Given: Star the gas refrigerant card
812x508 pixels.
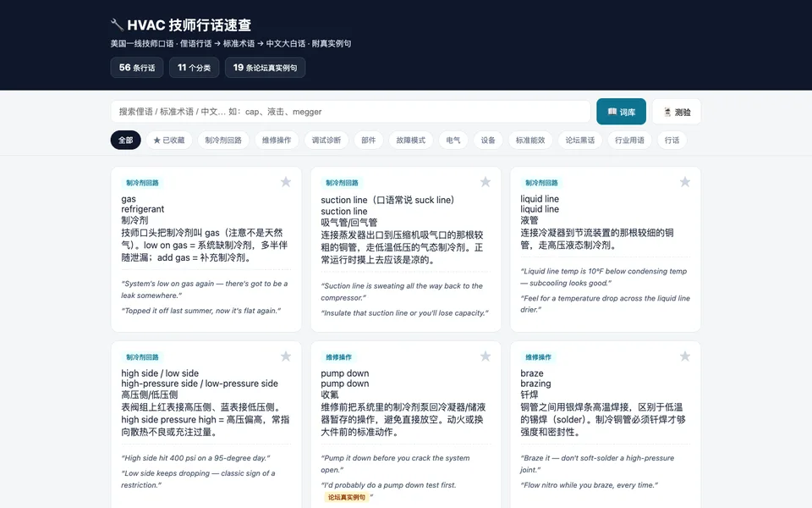Looking at the screenshot, I should point(285,182).
